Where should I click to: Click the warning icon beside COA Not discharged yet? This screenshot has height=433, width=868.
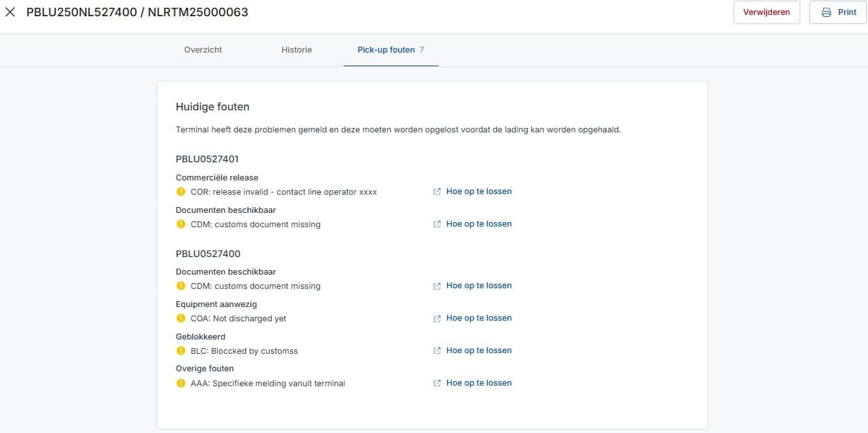[181, 318]
